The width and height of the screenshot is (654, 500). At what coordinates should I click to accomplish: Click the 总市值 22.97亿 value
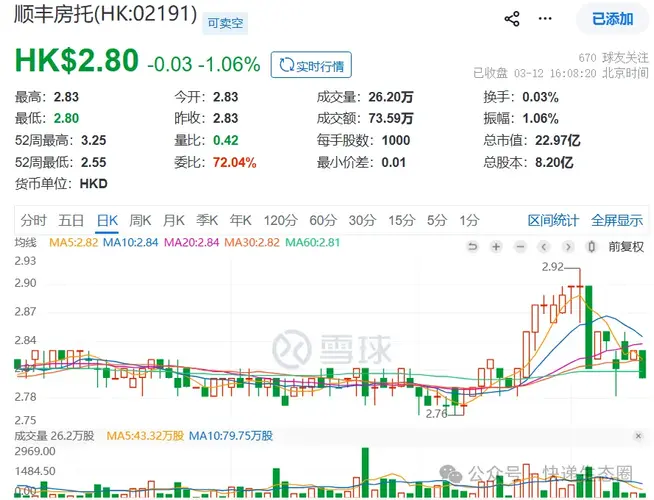[558, 140]
